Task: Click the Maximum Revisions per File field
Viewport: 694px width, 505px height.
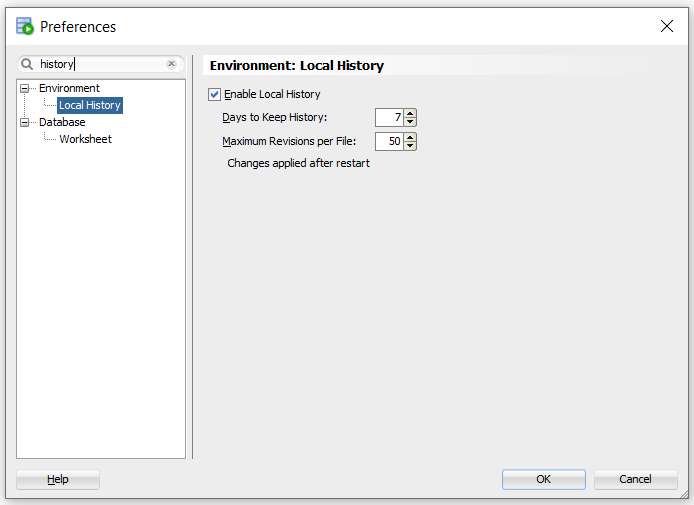Action: click(389, 141)
